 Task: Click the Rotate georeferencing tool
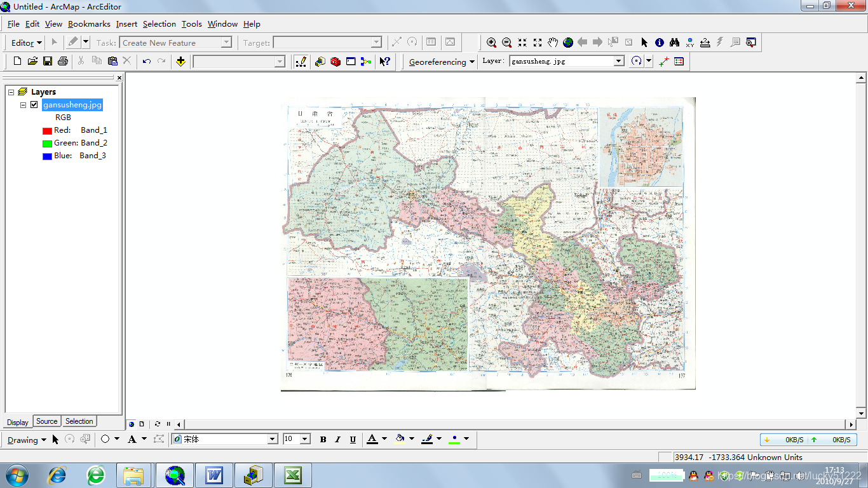pyautogui.click(x=637, y=62)
